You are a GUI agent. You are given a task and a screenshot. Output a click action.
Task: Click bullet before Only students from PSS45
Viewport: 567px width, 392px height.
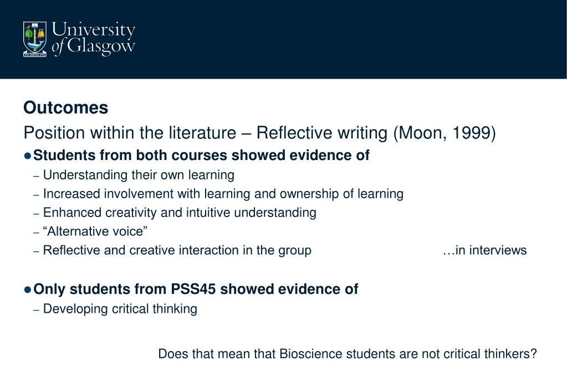(x=28, y=290)
